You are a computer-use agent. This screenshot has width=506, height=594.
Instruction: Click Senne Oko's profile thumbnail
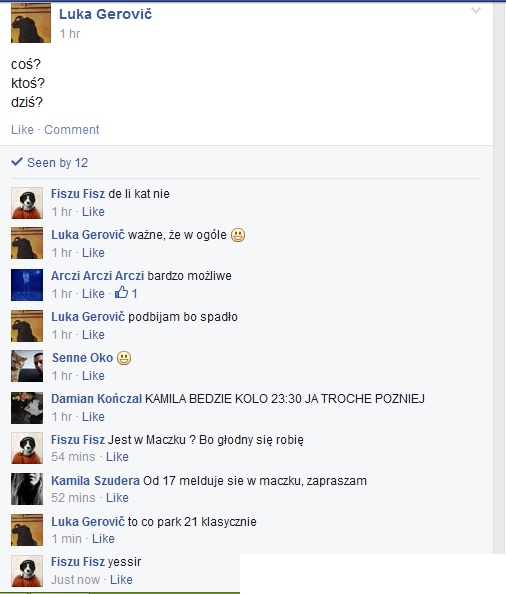pos(27,366)
